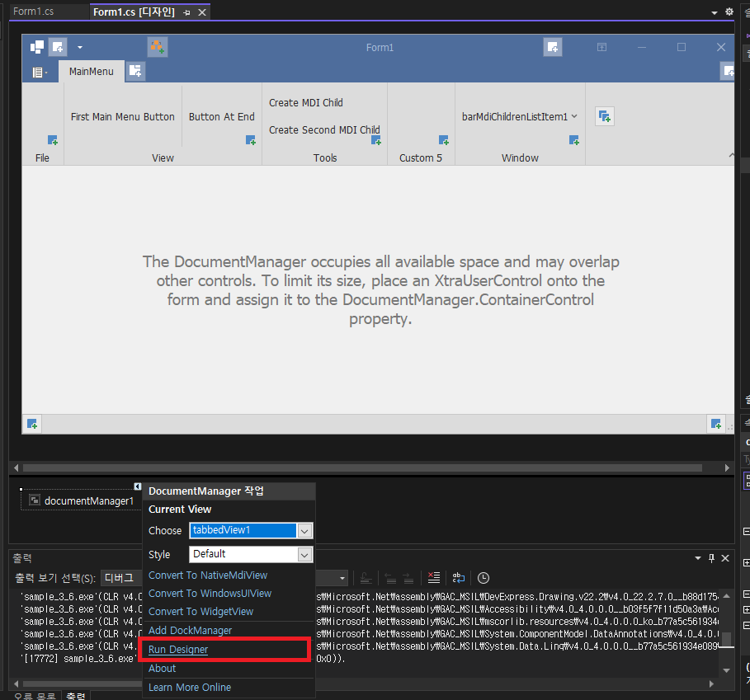Toggle word wrap icon in output toolbar
Screen dimensions: 750x700
458,578
